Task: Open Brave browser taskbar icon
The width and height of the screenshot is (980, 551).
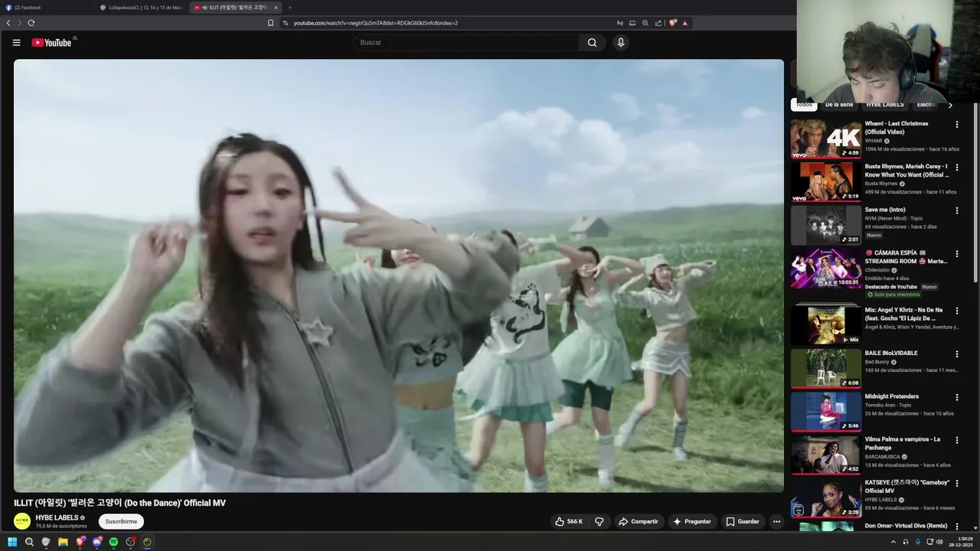Action: [x=80, y=542]
